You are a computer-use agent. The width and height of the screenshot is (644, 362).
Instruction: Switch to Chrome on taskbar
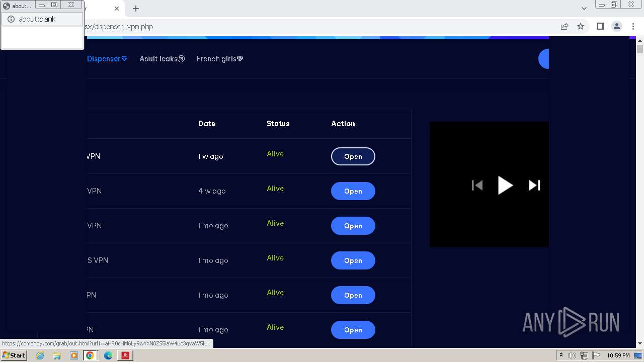tap(90, 355)
